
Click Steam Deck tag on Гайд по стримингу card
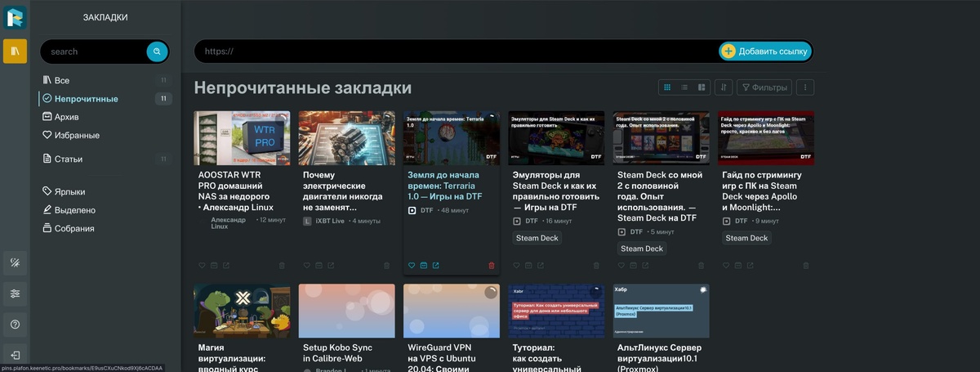[747, 238]
